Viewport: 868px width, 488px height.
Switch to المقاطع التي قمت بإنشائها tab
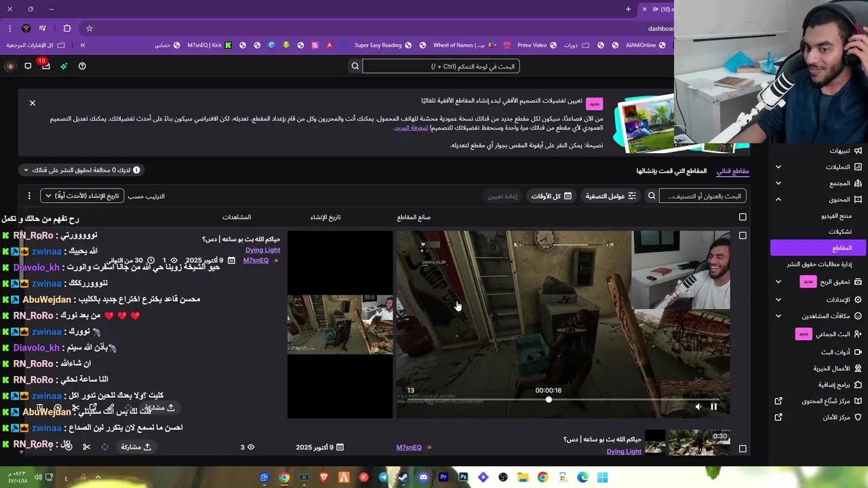tap(671, 171)
